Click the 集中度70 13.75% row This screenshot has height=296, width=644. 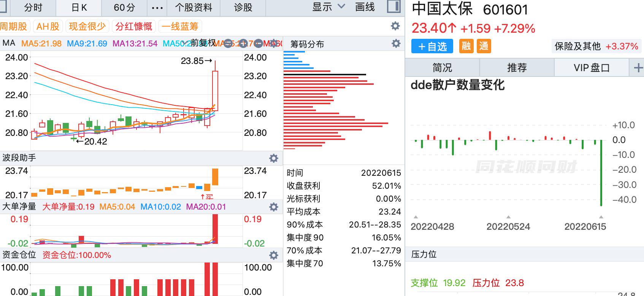344,263
